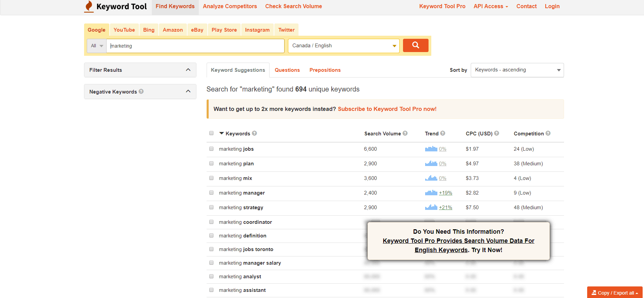
Task: Check the marketing definition row checkbox
Action: [x=211, y=235]
